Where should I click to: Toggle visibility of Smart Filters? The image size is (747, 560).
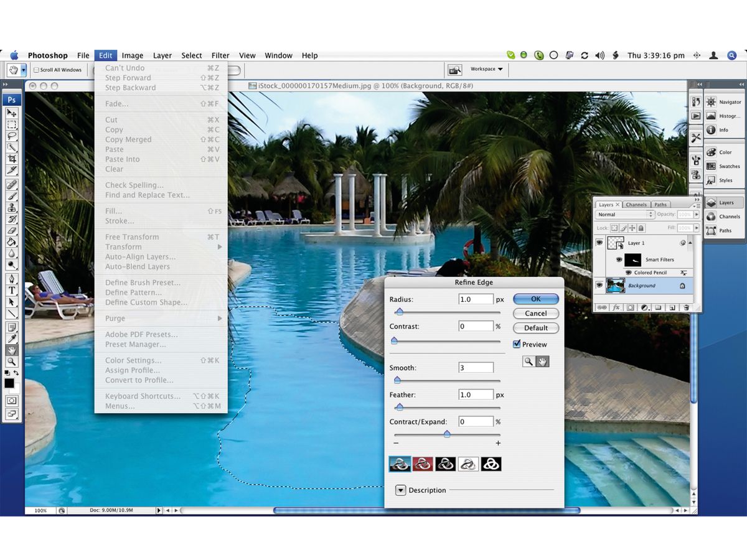click(x=619, y=260)
